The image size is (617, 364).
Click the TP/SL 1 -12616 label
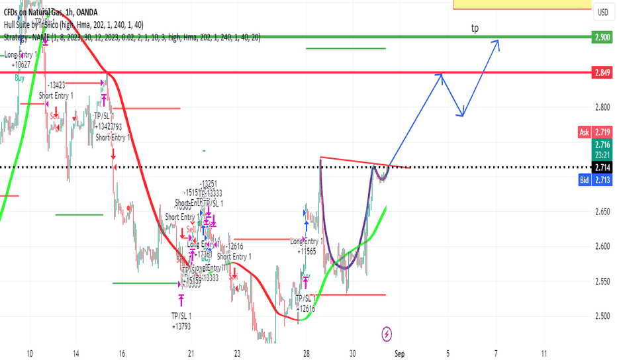305,303
